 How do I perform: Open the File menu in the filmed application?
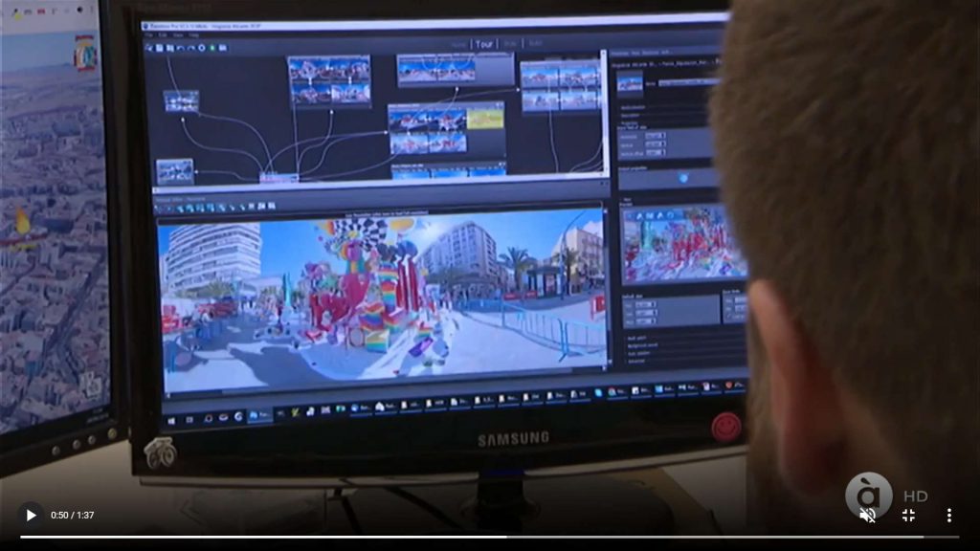tap(148, 35)
